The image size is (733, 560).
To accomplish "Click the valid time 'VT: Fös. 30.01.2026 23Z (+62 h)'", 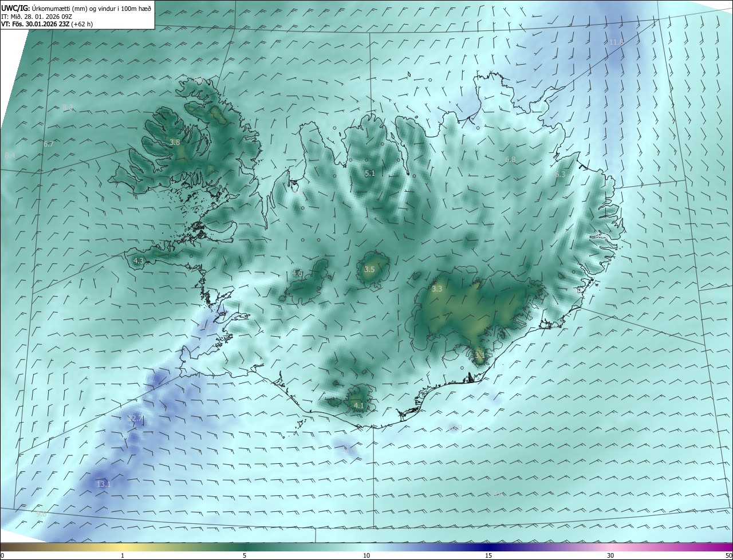I will [47, 24].
